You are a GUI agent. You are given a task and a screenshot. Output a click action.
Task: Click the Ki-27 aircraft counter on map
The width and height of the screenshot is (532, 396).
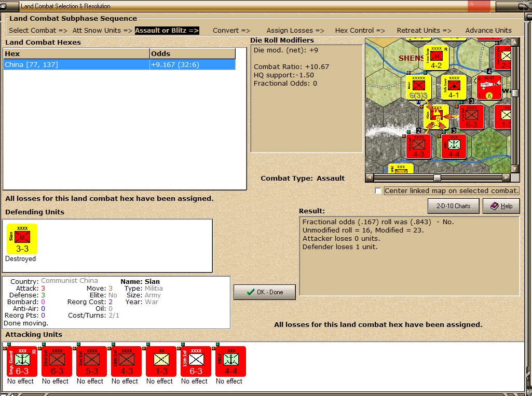[489, 88]
